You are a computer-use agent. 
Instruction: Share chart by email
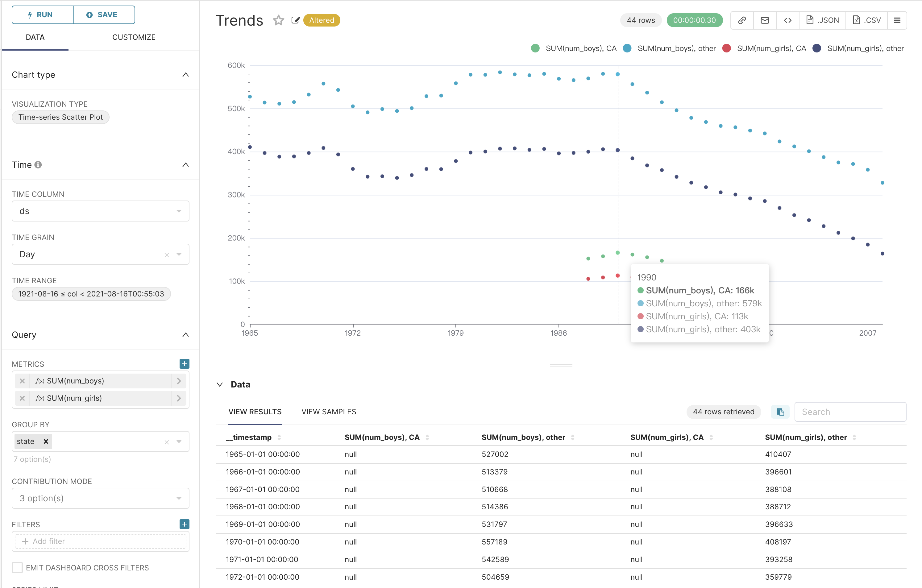coord(764,20)
